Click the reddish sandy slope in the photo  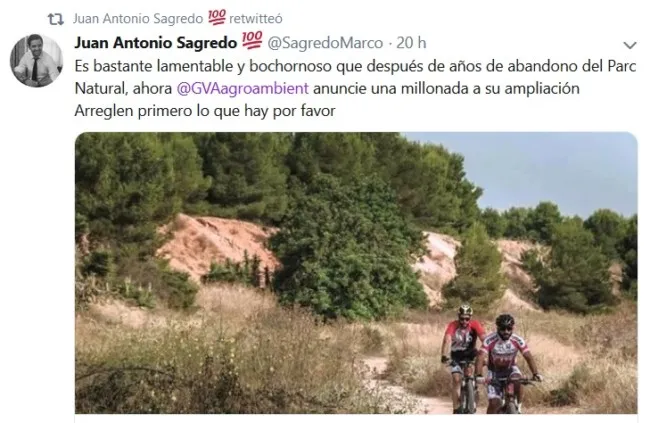pyautogui.click(x=216, y=245)
